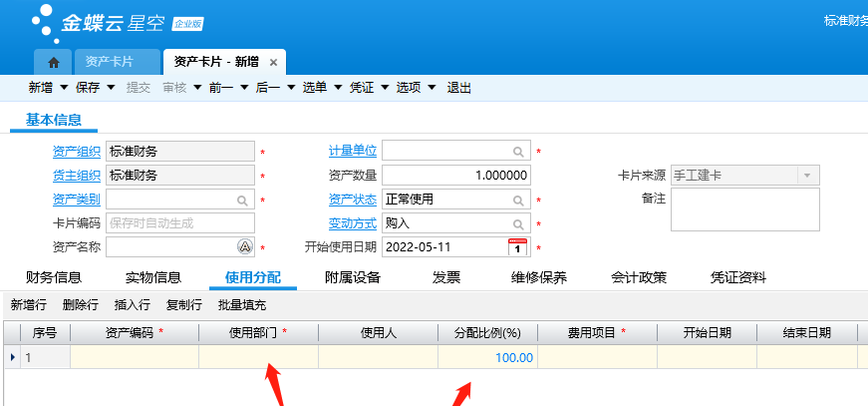Expand the 新增 toolbar dropdown arrow

(64, 88)
